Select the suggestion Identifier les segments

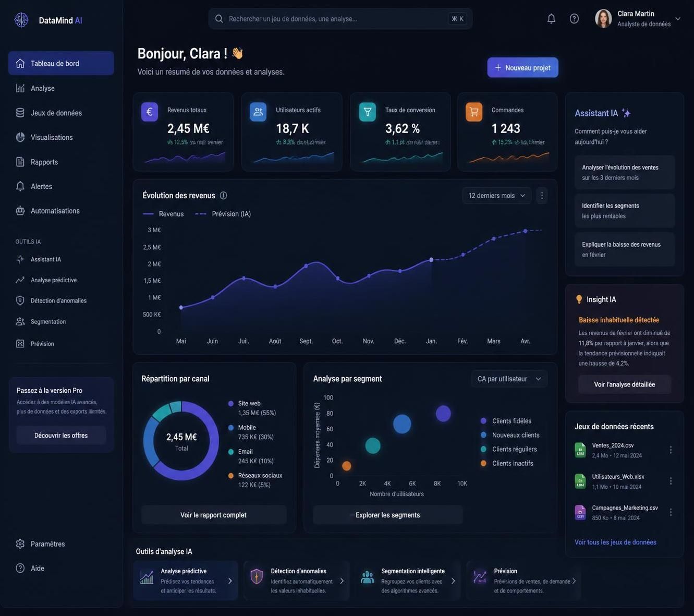pyautogui.click(x=625, y=211)
